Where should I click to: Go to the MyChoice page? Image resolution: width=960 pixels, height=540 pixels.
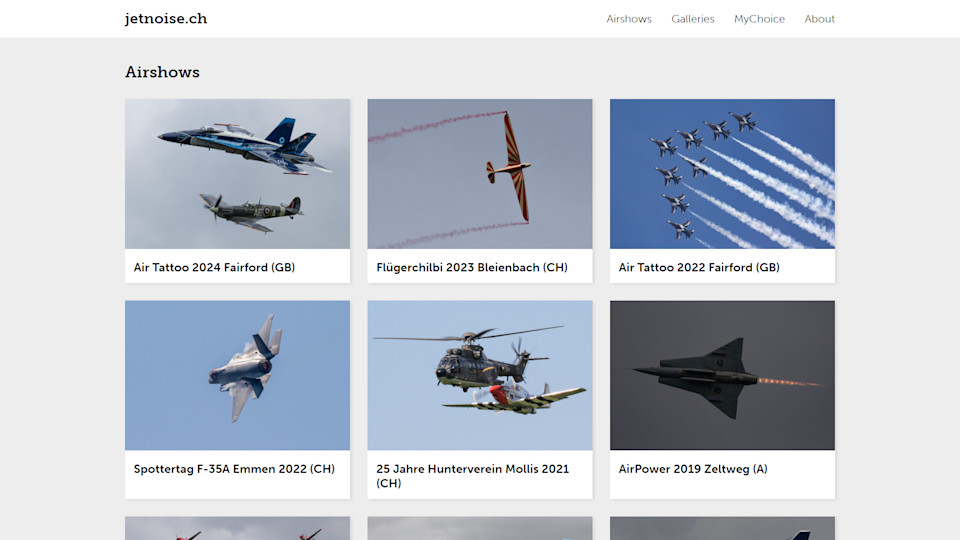pos(759,19)
